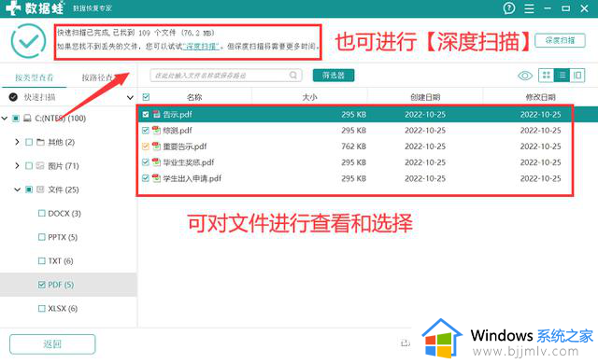
Task: Click the C: drive icon in tree
Action: pyautogui.click(x=27, y=119)
